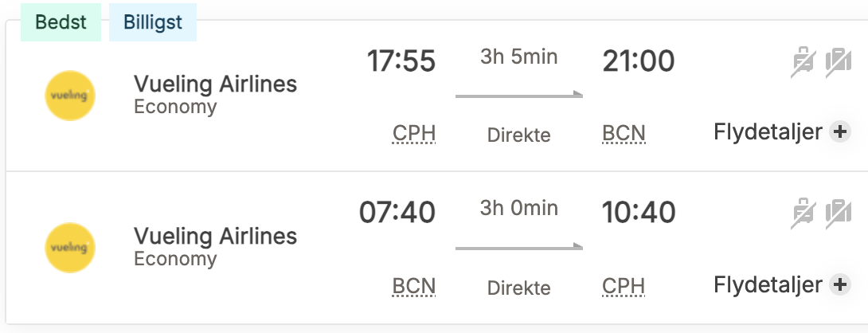Click the 3h 5min flight duration
The height and width of the screenshot is (333, 868).
coord(518,57)
